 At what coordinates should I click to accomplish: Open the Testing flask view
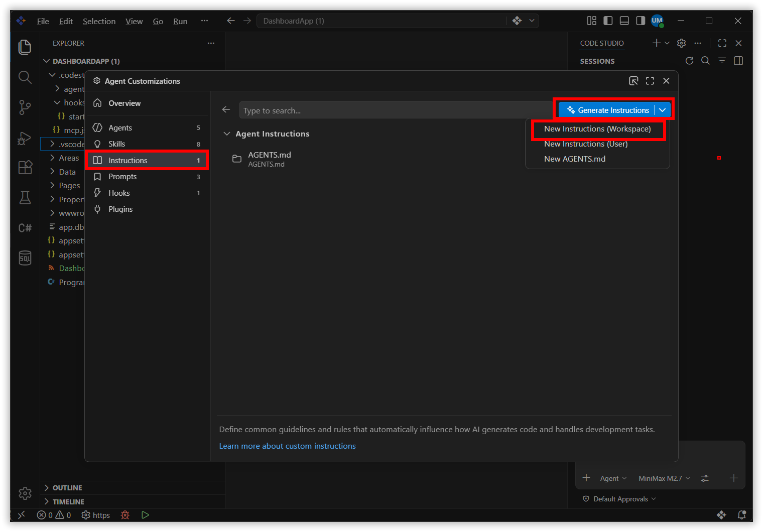coord(25,198)
